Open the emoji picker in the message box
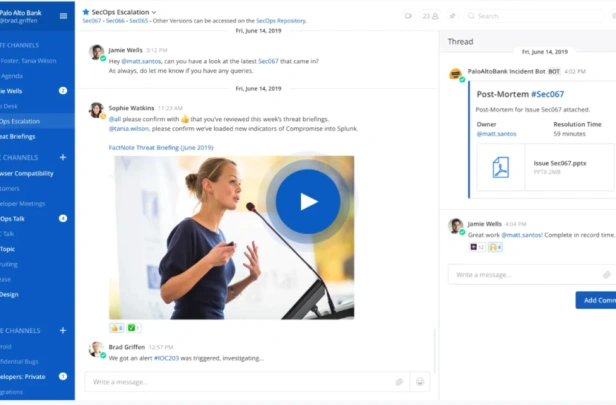616x405 pixels. pyautogui.click(x=420, y=382)
